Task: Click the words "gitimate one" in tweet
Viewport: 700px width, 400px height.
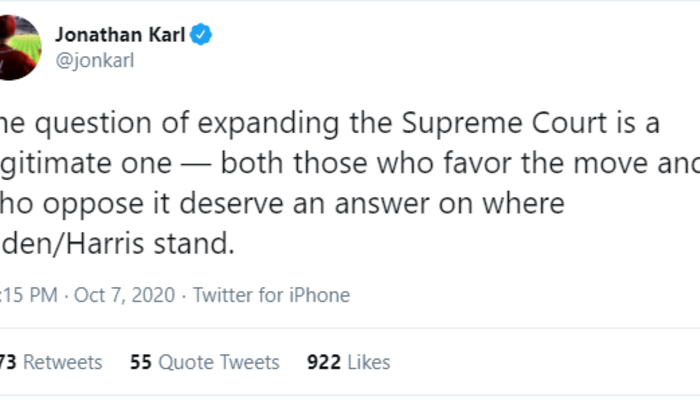Action: (x=62, y=164)
